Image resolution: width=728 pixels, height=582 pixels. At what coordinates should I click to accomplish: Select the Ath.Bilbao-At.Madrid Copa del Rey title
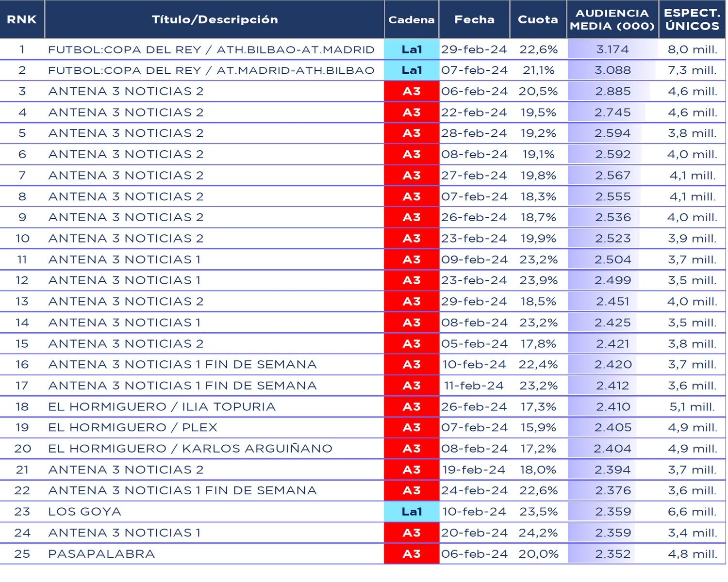point(211,49)
